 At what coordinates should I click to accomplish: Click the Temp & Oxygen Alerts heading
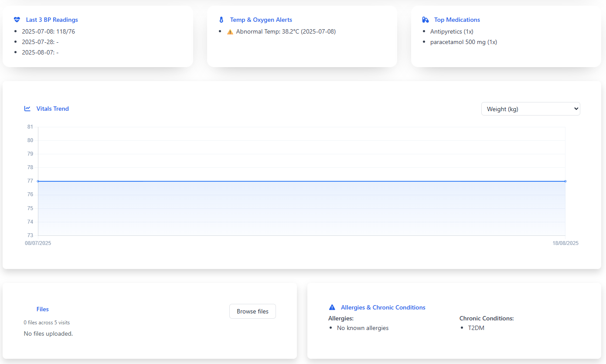[261, 20]
